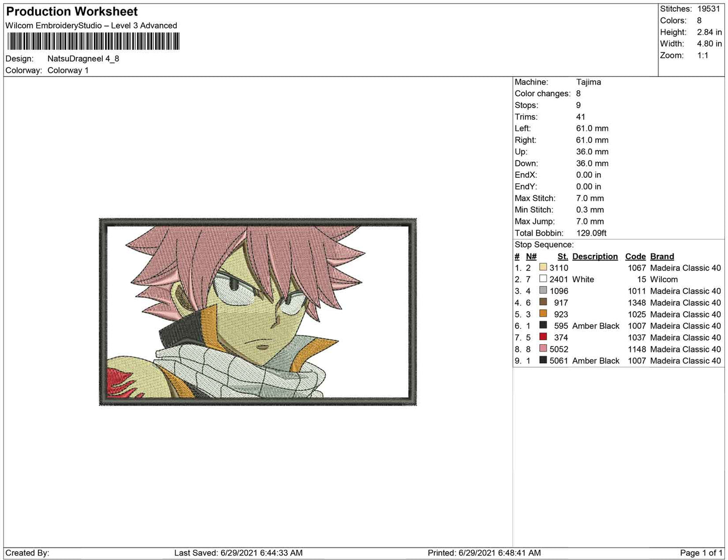Viewport: 728px width, 560px height.
Task: Click 'Amber Black' in the 595 row
Action: click(596, 326)
